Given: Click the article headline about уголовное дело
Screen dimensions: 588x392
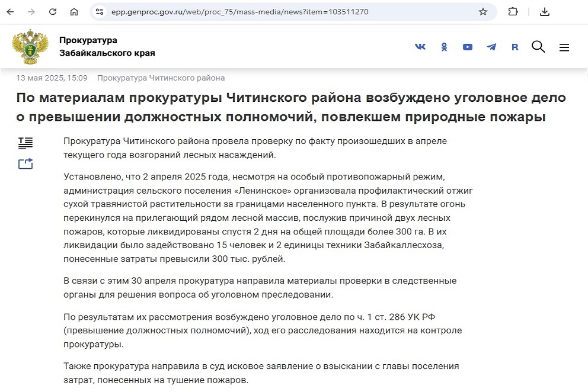Looking at the screenshot, I should click(x=291, y=107).
